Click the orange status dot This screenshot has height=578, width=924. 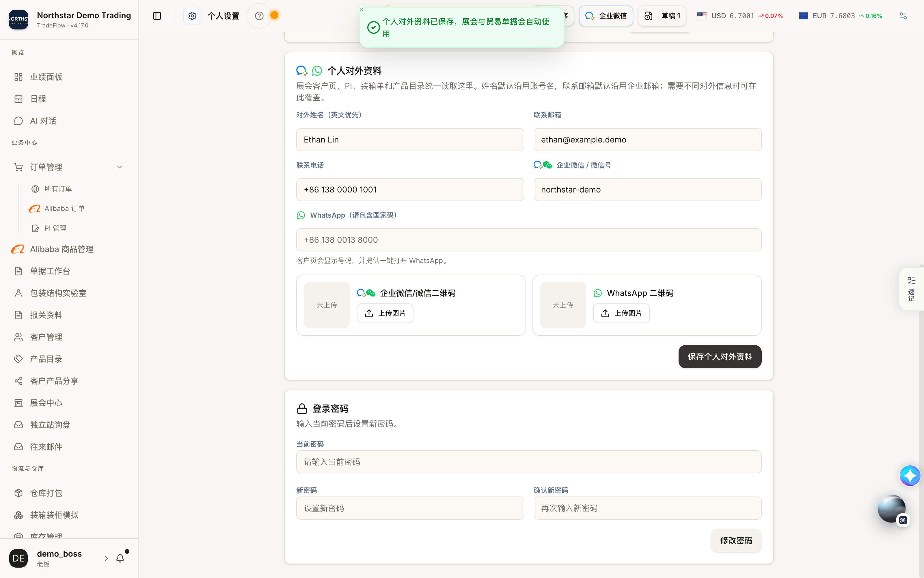(274, 15)
